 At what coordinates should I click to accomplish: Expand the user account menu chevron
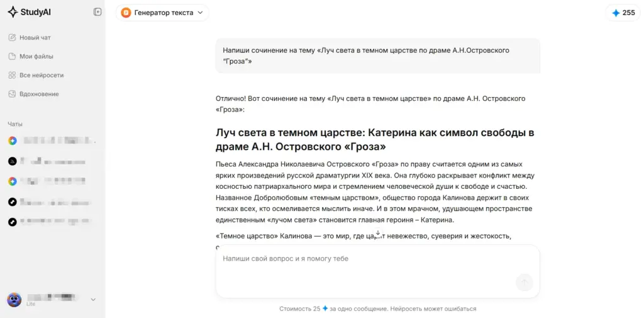tap(93, 300)
